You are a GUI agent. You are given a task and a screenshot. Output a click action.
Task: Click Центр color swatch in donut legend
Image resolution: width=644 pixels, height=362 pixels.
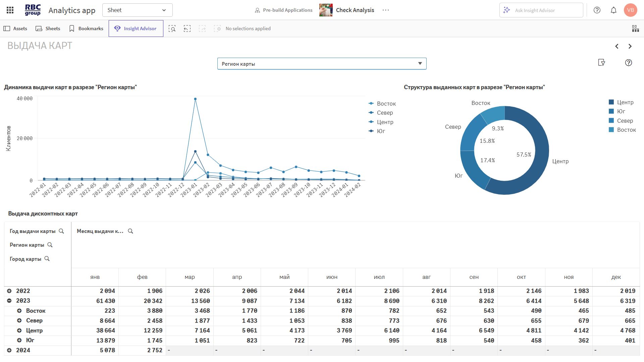click(611, 102)
